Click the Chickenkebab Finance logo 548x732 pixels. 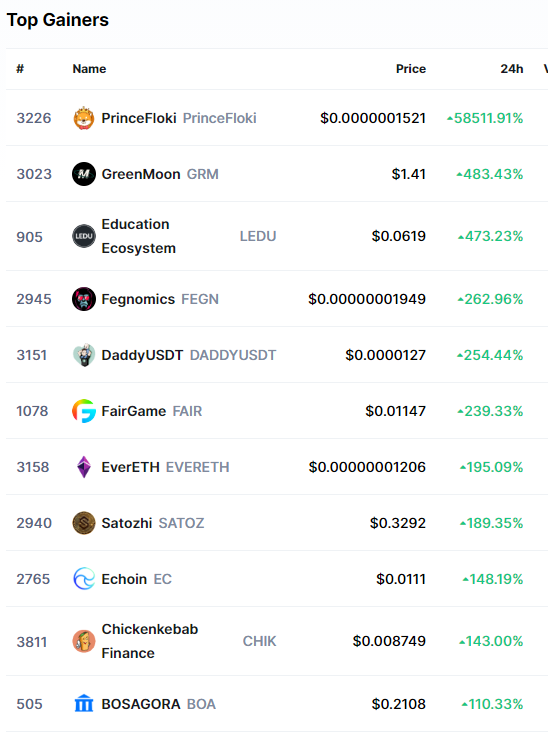[84, 641]
